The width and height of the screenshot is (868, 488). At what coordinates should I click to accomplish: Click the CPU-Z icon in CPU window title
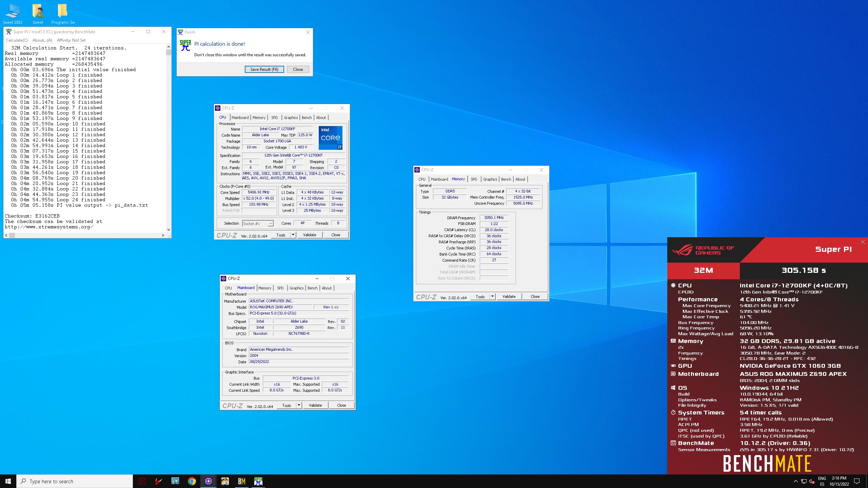pos(218,108)
